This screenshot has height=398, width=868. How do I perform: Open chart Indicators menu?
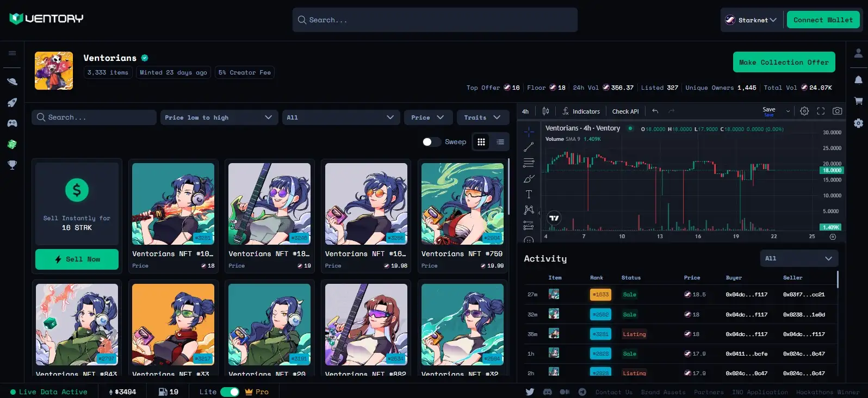tap(581, 111)
